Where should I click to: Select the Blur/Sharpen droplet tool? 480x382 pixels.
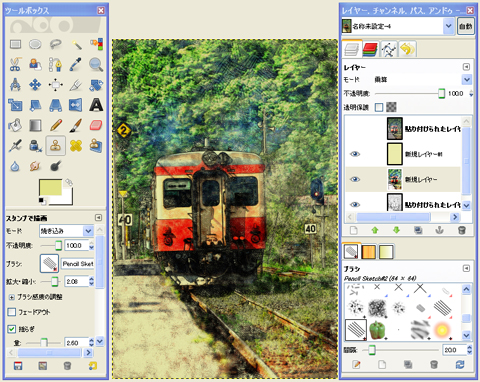(x=15, y=166)
